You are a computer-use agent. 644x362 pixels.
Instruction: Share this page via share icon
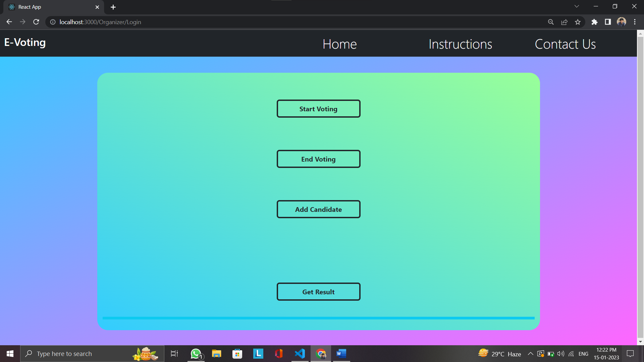[x=564, y=22]
